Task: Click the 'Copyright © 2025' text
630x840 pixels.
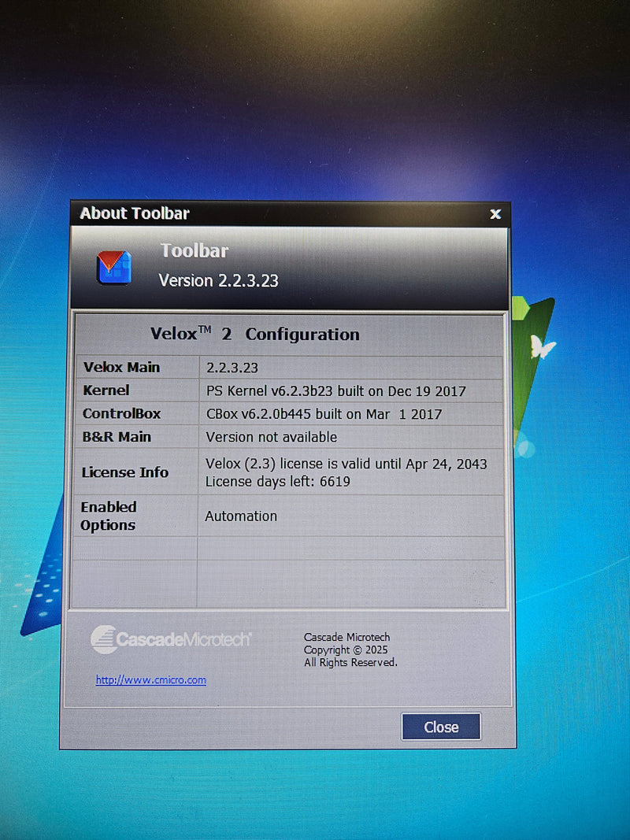Action: (x=346, y=649)
